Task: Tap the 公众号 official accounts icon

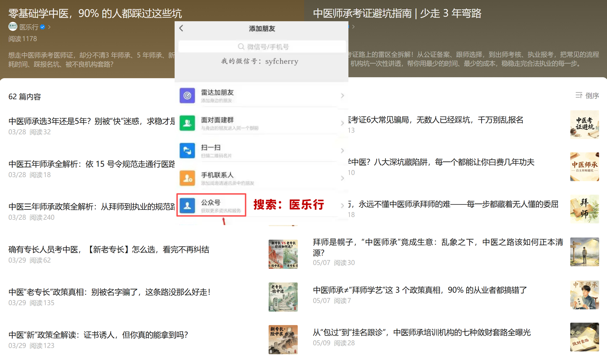Action: point(187,205)
